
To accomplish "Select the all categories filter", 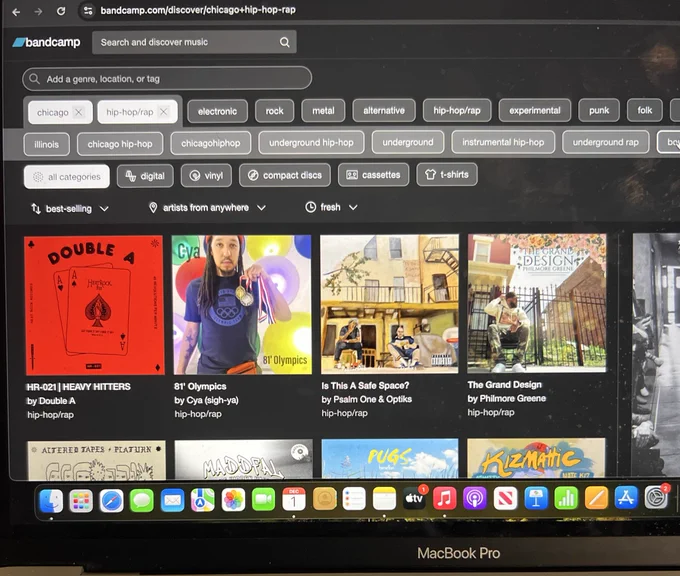I will [x=67, y=177].
